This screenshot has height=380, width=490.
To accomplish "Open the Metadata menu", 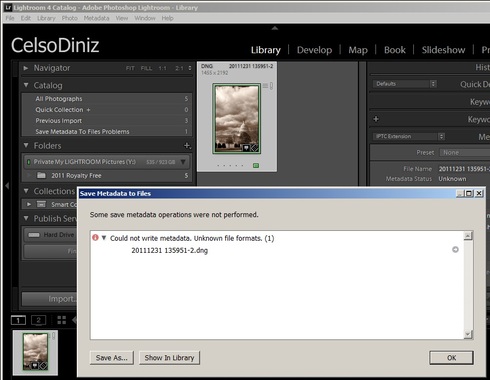I will [x=96, y=18].
